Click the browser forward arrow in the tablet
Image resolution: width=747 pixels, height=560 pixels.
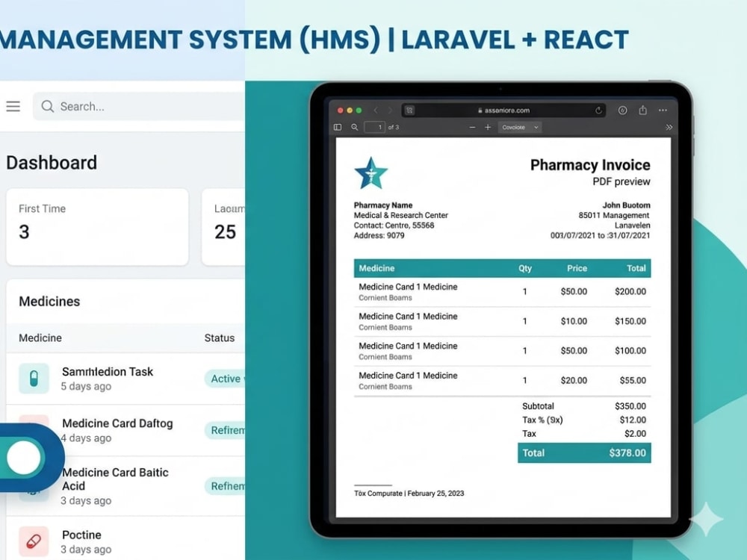390,110
